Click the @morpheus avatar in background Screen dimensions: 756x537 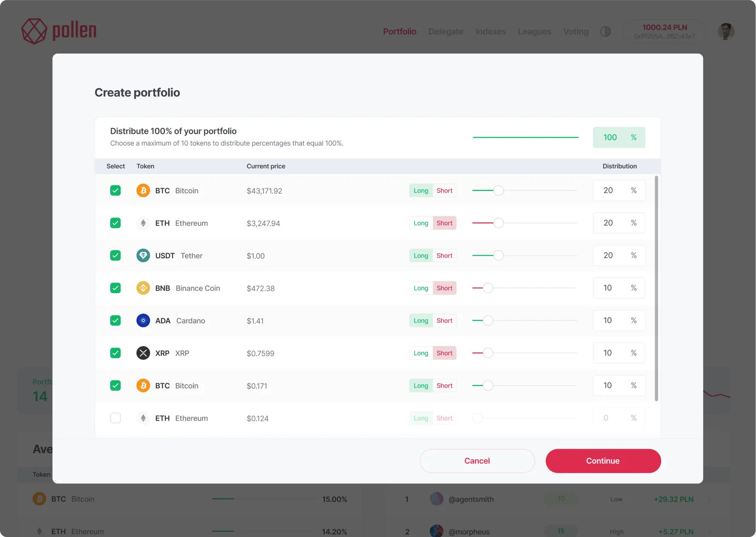[x=437, y=531]
